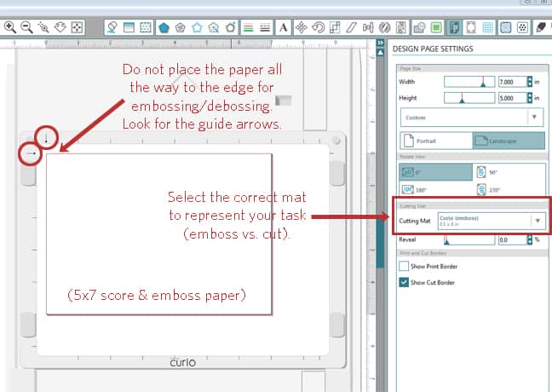Open the dotted Rhinestone icon
This screenshot has width=552, height=392.
(523, 27)
